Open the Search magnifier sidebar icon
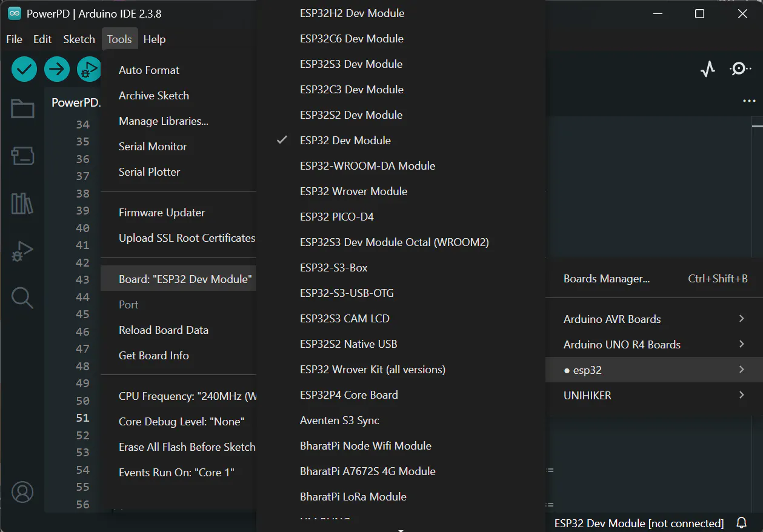This screenshot has height=532, width=763. 22,298
